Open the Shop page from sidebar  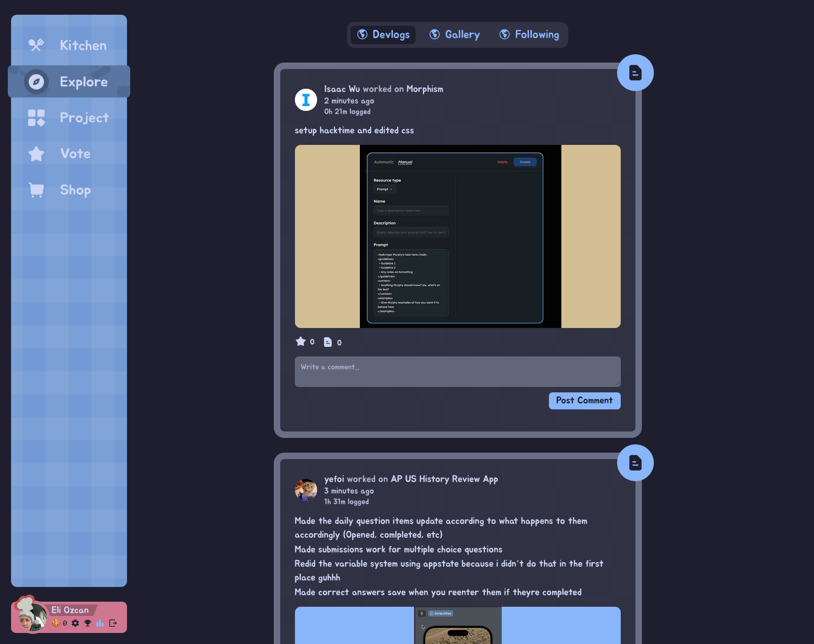(x=69, y=190)
